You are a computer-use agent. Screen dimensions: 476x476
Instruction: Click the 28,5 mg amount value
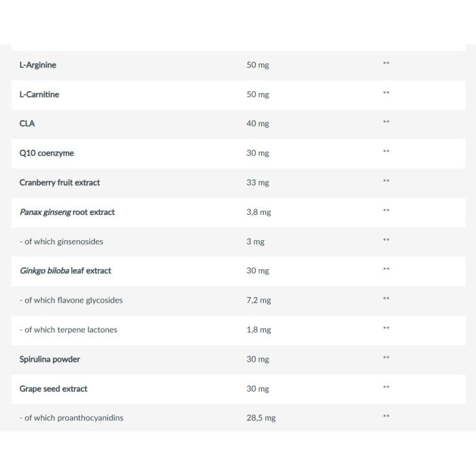(261, 418)
